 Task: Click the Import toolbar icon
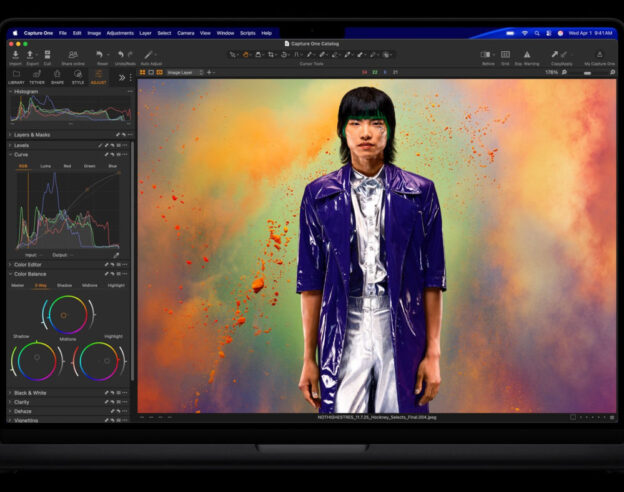pyautogui.click(x=16, y=55)
